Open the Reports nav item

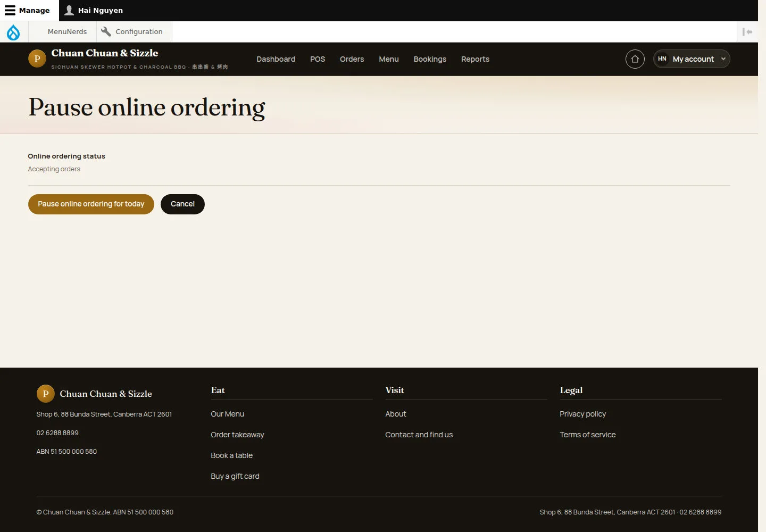[x=475, y=59]
